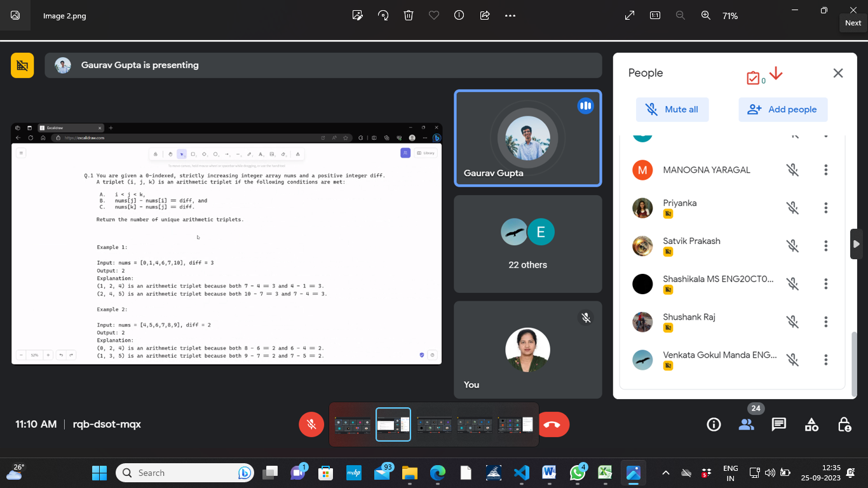Viewport: 868px width, 488px height.
Task: Open more options for Shushank Raj
Action: 826,322
